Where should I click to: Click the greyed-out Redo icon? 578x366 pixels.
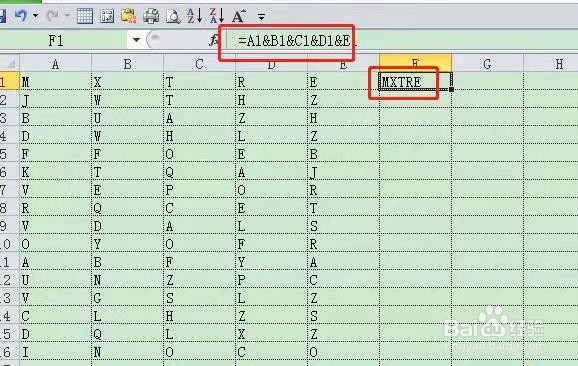pyautogui.click(x=53, y=15)
